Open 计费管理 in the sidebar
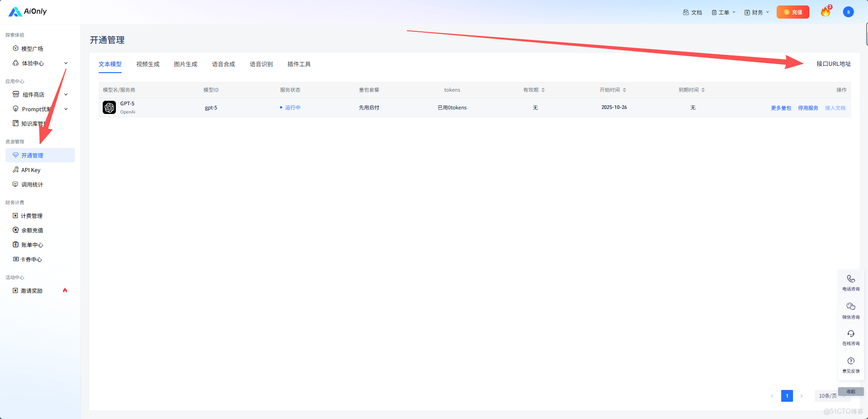Image resolution: width=868 pixels, height=419 pixels. tap(31, 216)
